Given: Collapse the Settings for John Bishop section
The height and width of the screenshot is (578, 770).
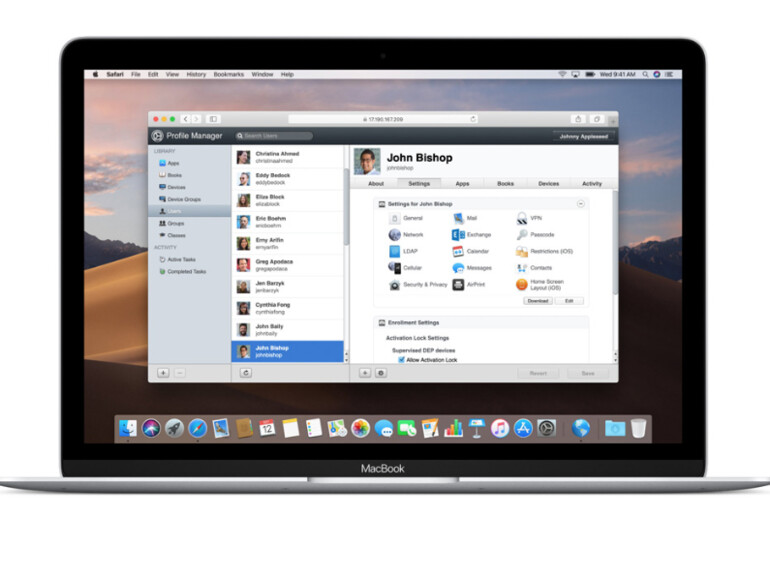Looking at the screenshot, I should pos(580,204).
